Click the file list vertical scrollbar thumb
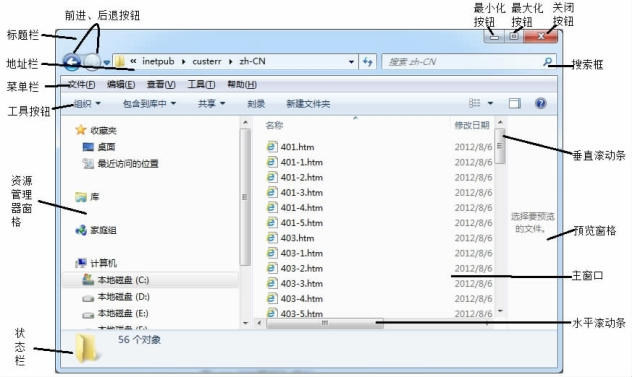The width and height of the screenshot is (632, 377). (500, 146)
